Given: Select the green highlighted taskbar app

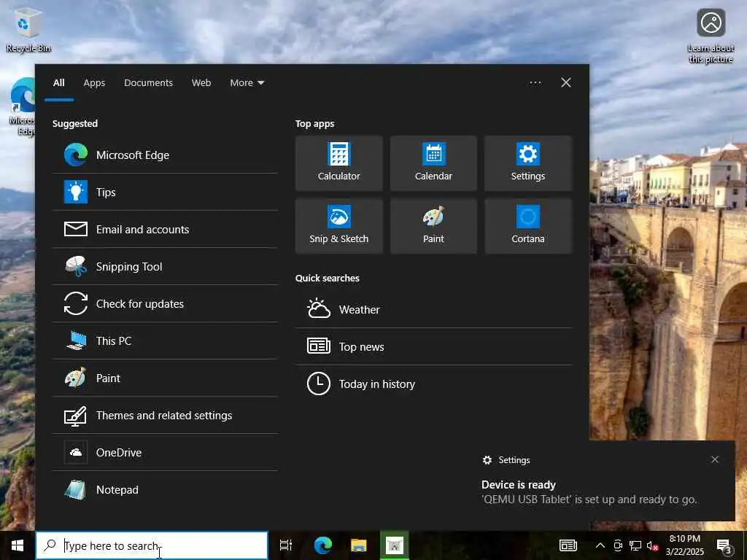Looking at the screenshot, I should coord(395,545).
